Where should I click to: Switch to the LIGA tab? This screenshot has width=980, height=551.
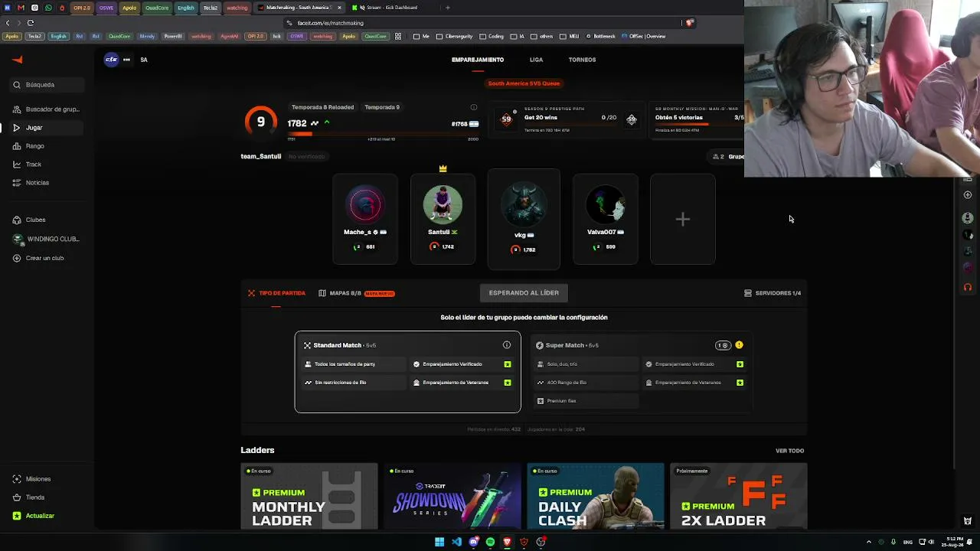536,60
